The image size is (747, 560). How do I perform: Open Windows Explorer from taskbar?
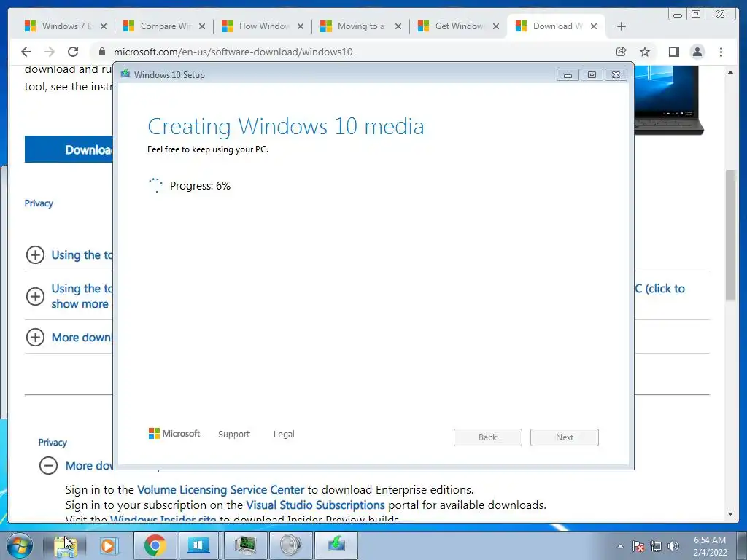tap(65, 545)
